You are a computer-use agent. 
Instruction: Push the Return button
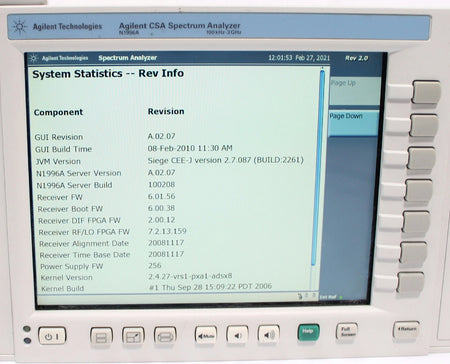pos(406,329)
